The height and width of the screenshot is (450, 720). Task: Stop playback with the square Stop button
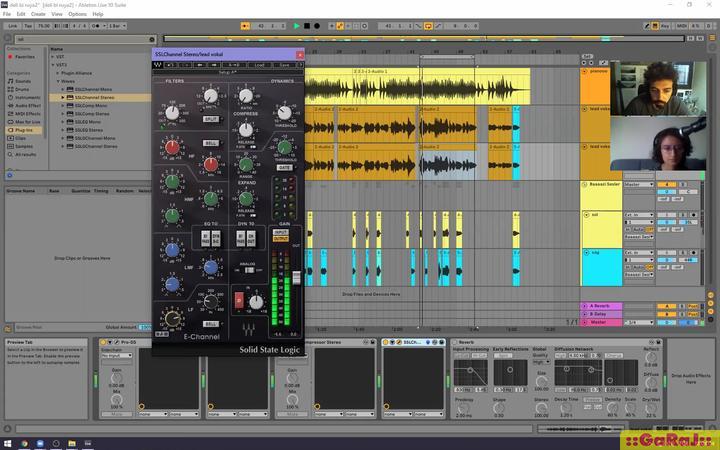tap(307, 26)
